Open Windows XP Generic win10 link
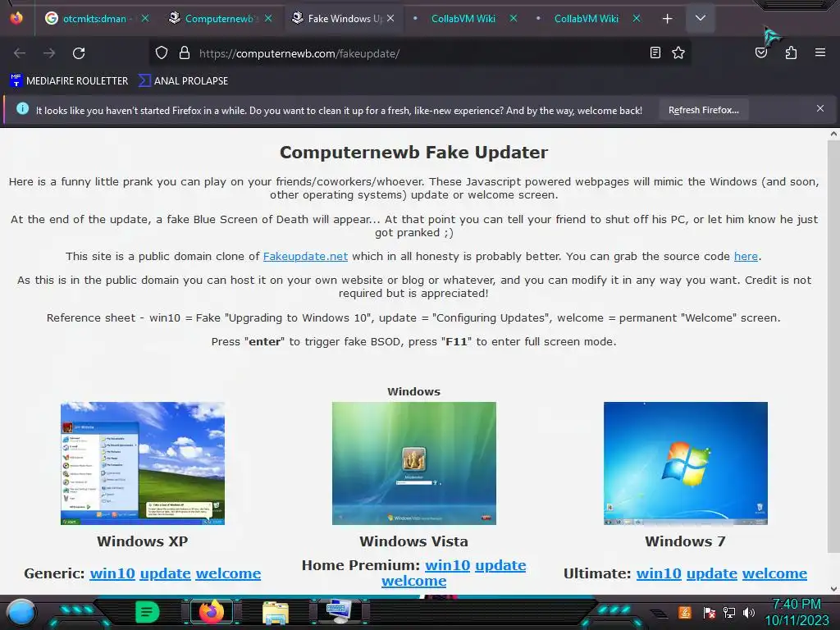The width and height of the screenshot is (840, 630). click(112, 573)
